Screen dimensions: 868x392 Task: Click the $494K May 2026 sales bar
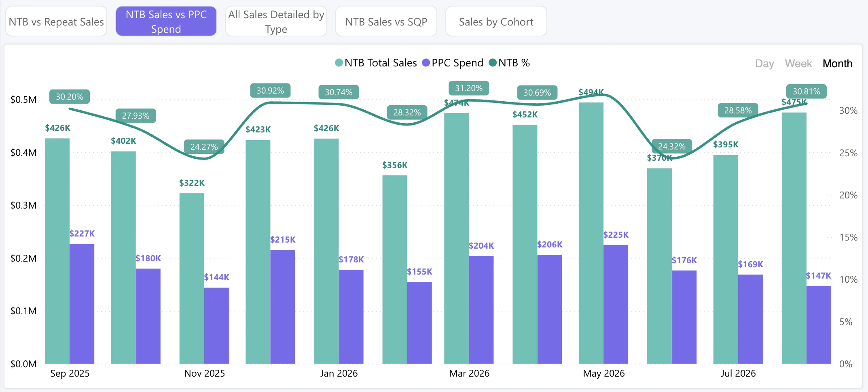pos(591,233)
